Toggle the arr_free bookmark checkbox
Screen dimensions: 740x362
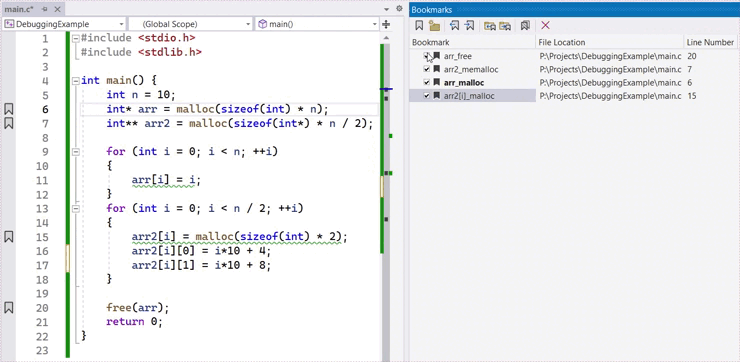coord(427,56)
